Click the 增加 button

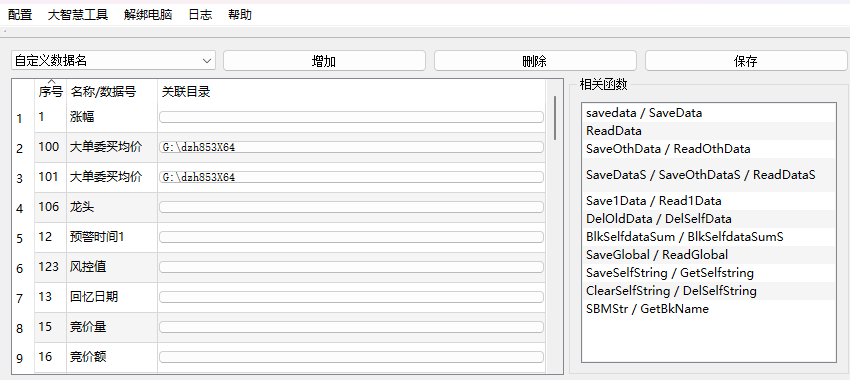[x=324, y=61]
